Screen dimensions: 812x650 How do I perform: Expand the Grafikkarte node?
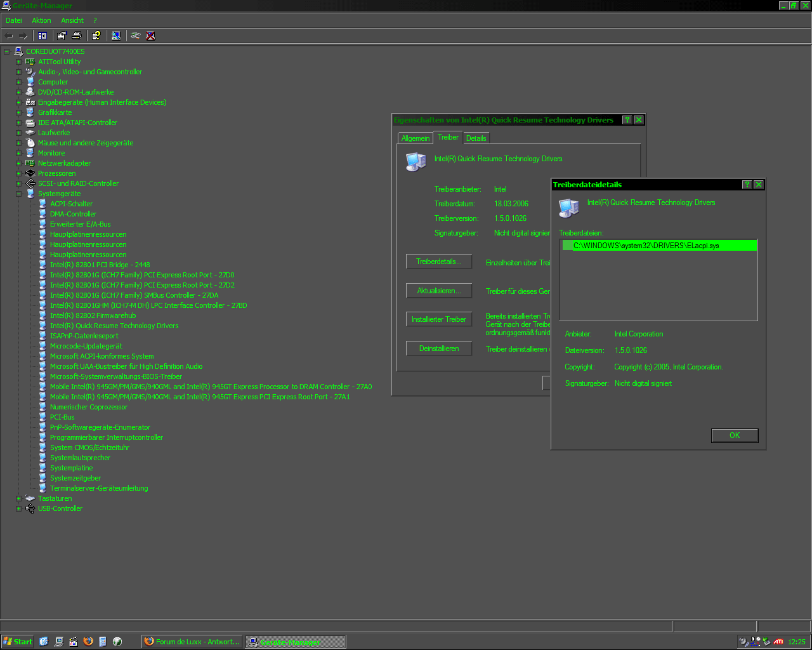click(x=18, y=112)
